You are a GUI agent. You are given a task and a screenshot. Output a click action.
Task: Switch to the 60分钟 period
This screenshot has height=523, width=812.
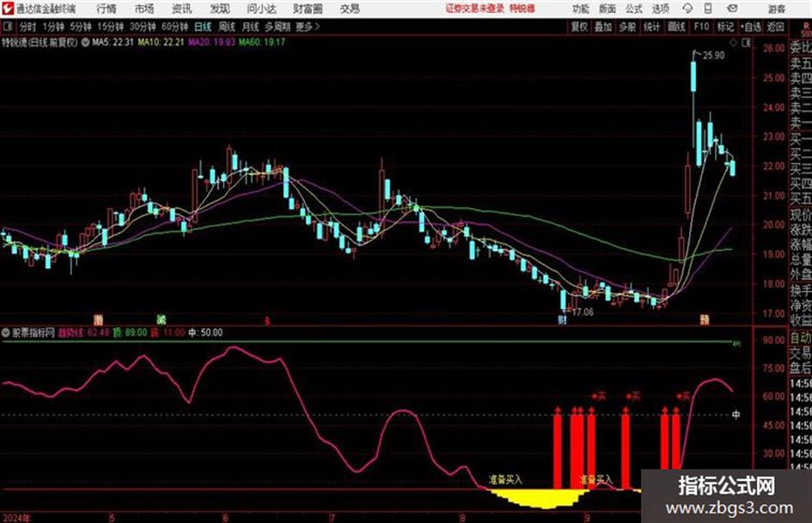point(174,27)
